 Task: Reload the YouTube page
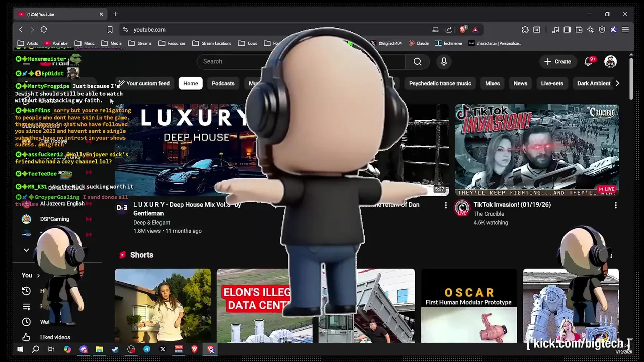point(44,30)
